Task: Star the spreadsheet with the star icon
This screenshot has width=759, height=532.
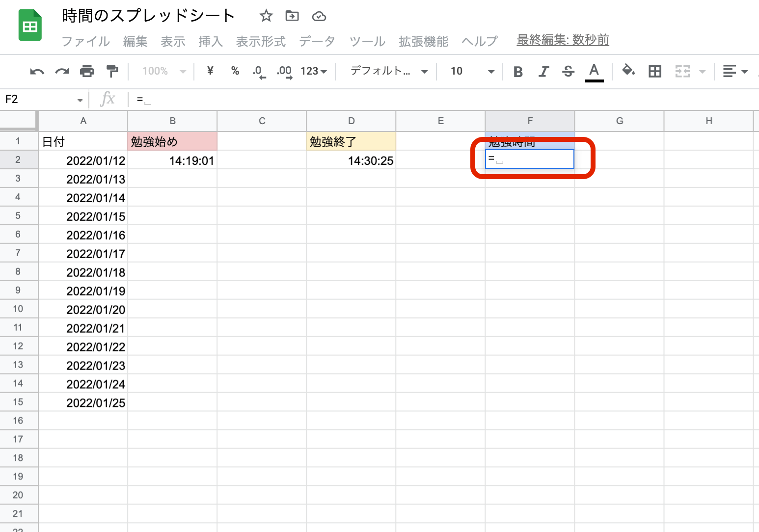Action: 266,16
